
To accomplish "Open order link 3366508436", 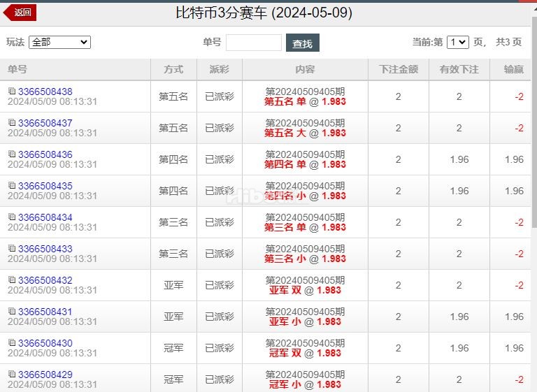I will (x=45, y=154).
